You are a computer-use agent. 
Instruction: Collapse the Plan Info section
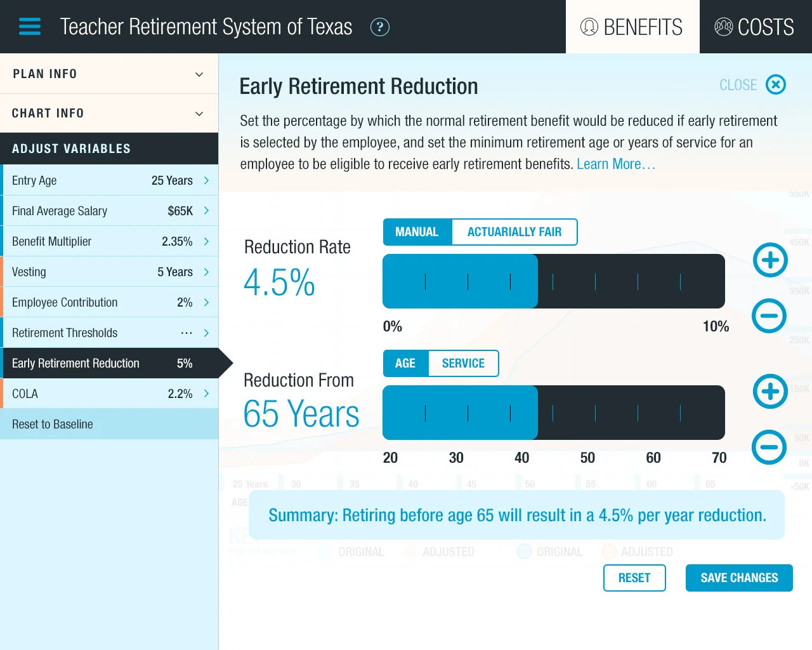pos(109,74)
